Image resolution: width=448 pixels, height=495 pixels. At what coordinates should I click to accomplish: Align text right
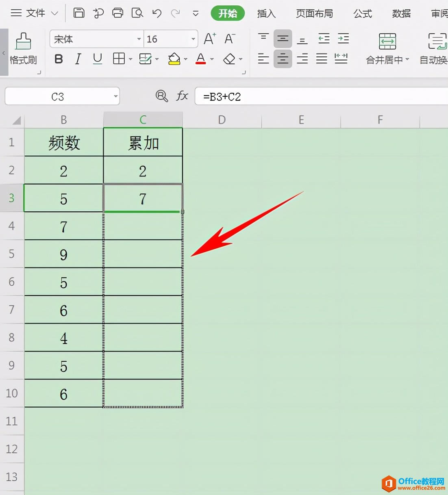[302, 59]
